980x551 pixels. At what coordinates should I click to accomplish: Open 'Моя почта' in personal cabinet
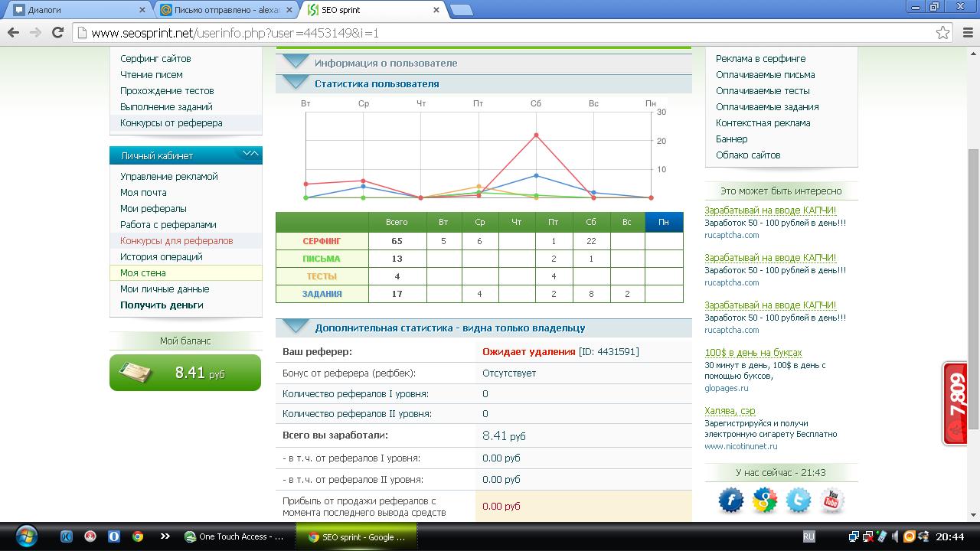[x=143, y=192]
